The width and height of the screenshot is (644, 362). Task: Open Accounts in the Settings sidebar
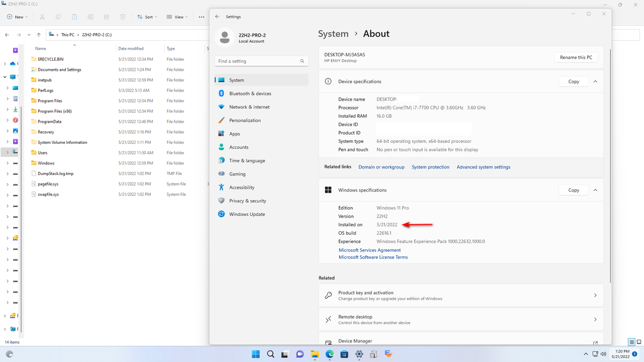262,147
